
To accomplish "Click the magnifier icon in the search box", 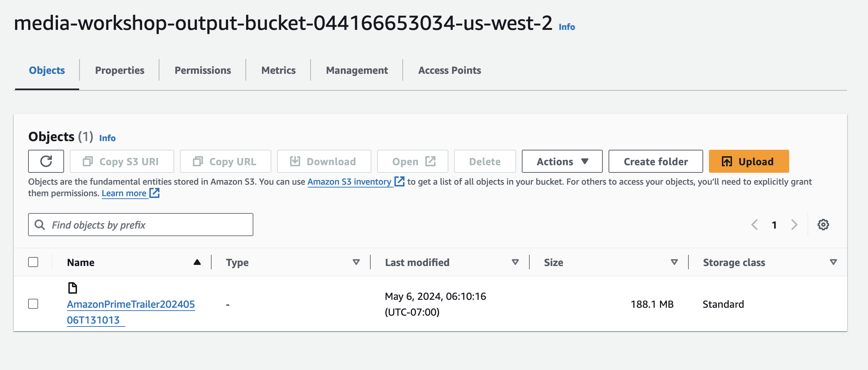I will point(40,225).
